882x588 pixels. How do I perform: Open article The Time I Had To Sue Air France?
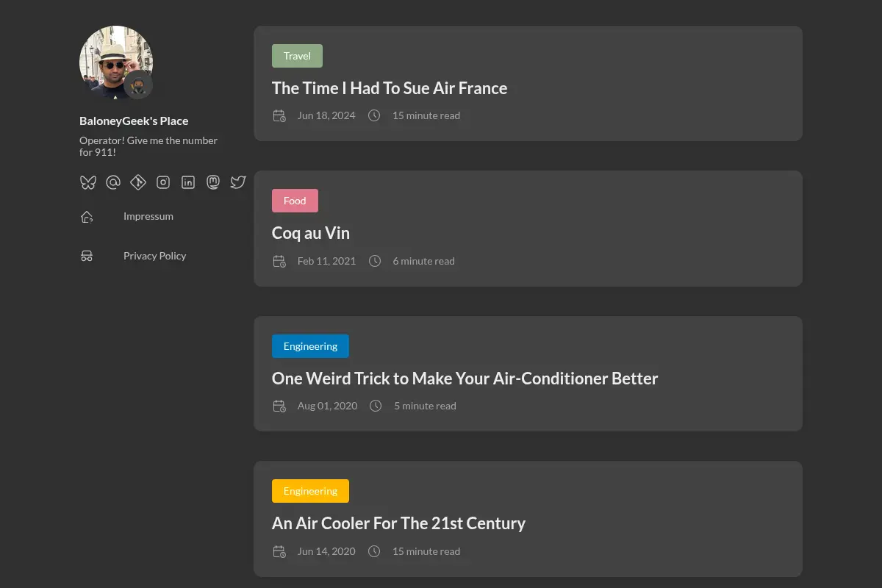coord(390,88)
